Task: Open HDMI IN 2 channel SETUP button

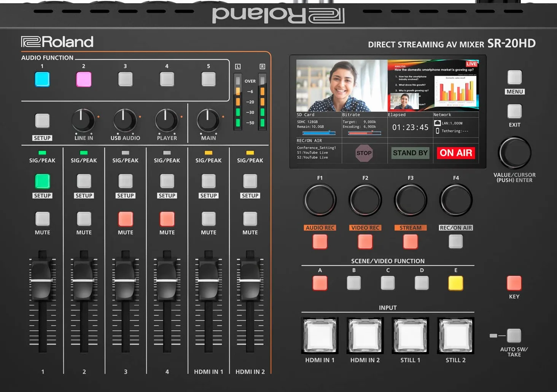Action: (x=250, y=181)
